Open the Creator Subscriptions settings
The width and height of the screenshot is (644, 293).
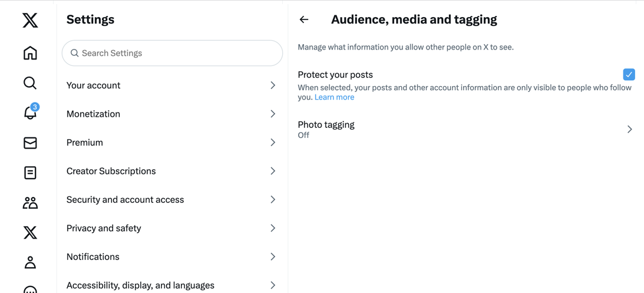click(111, 171)
